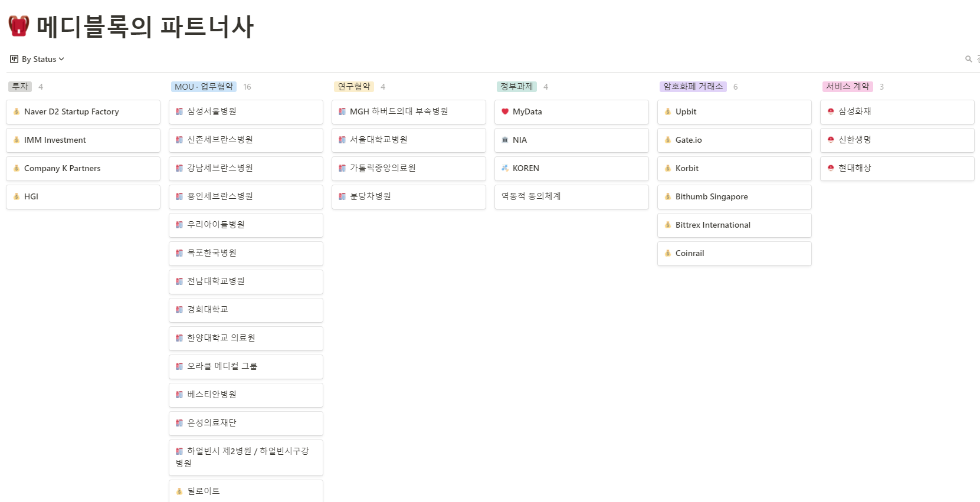Click the hospital icon on 삼성서울병원 card

pos(179,111)
